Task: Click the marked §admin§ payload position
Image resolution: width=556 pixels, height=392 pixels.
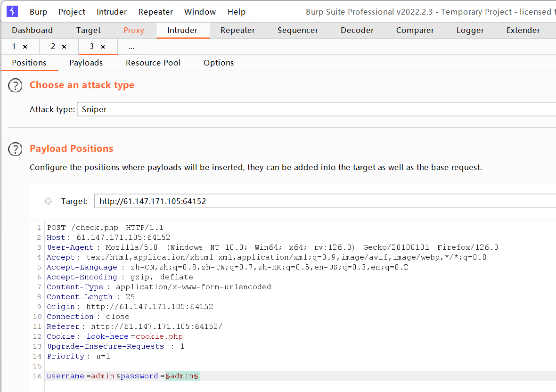Action: click(x=182, y=376)
